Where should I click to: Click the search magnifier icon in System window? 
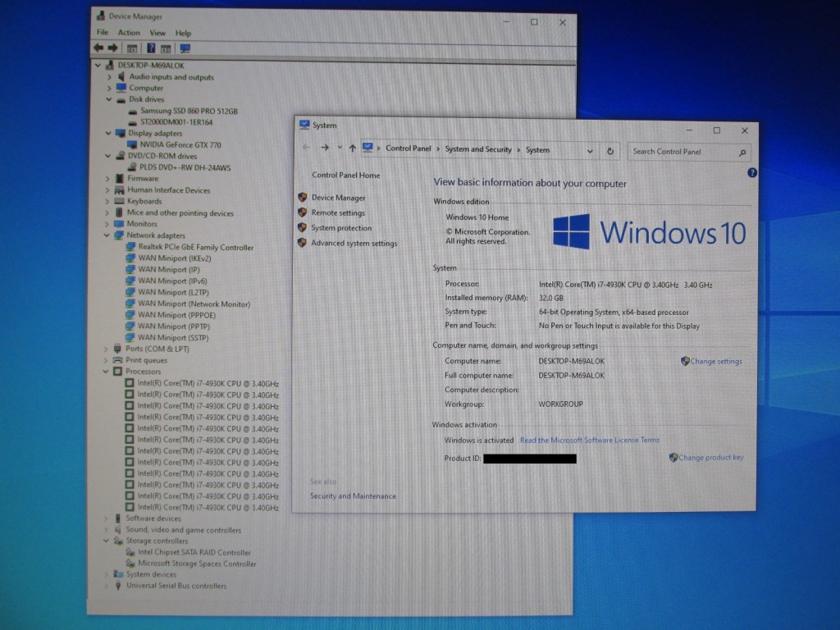pos(742,153)
